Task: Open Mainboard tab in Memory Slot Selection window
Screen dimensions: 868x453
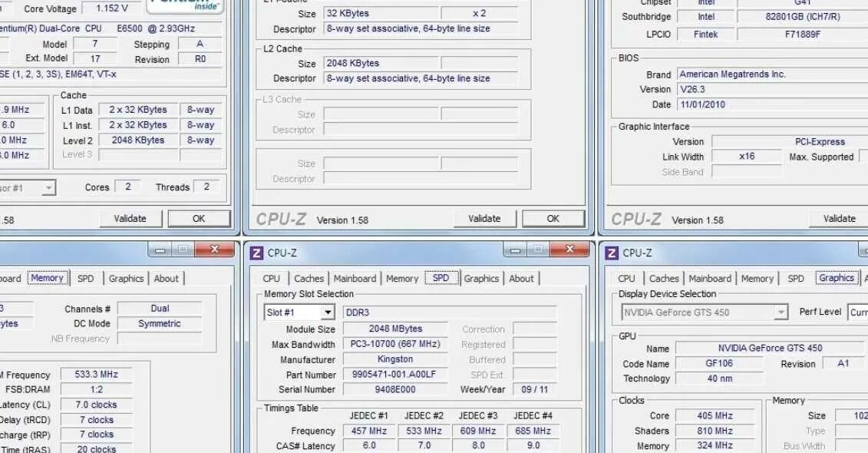Action: point(355,279)
